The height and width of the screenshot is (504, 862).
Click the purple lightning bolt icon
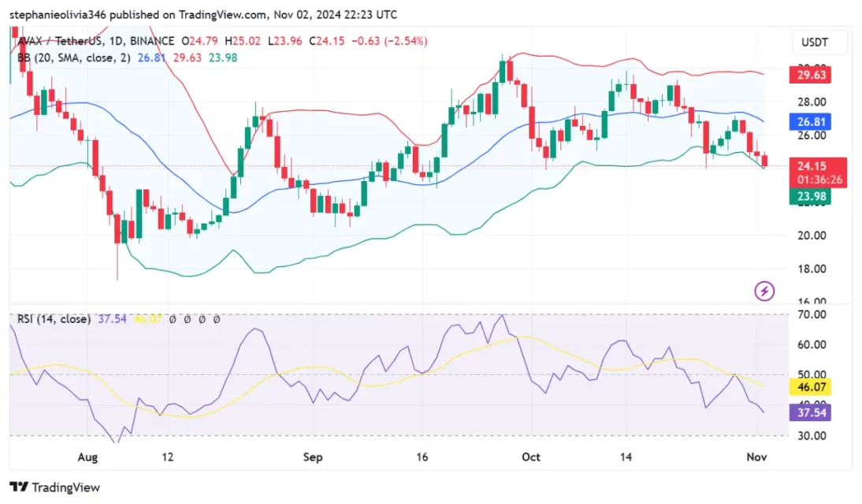coord(764,291)
